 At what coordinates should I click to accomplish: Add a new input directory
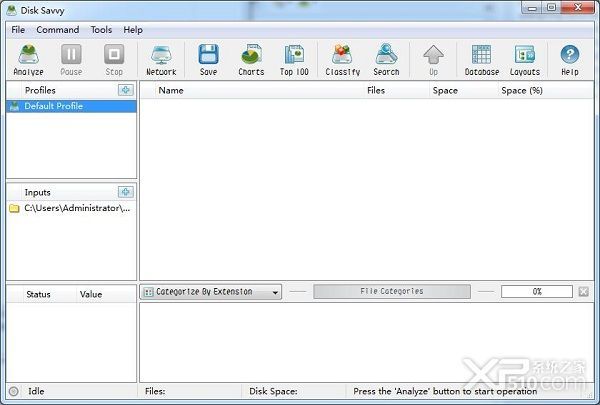point(126,192)
